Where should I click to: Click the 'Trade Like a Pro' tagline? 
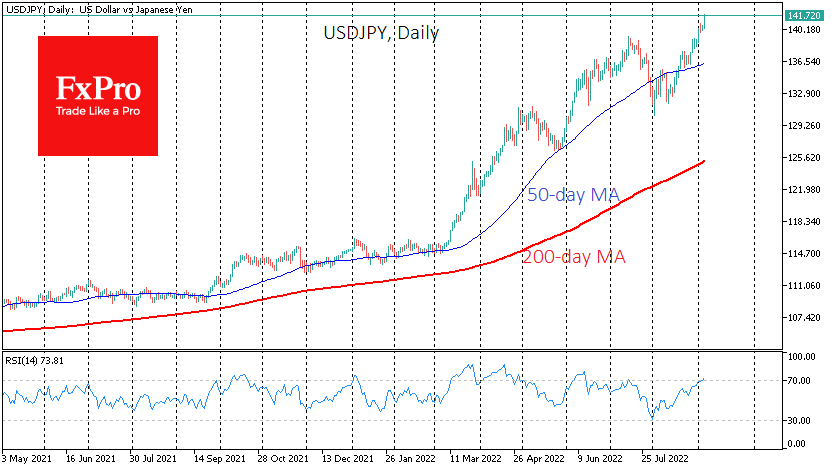(x=97, y=111)
